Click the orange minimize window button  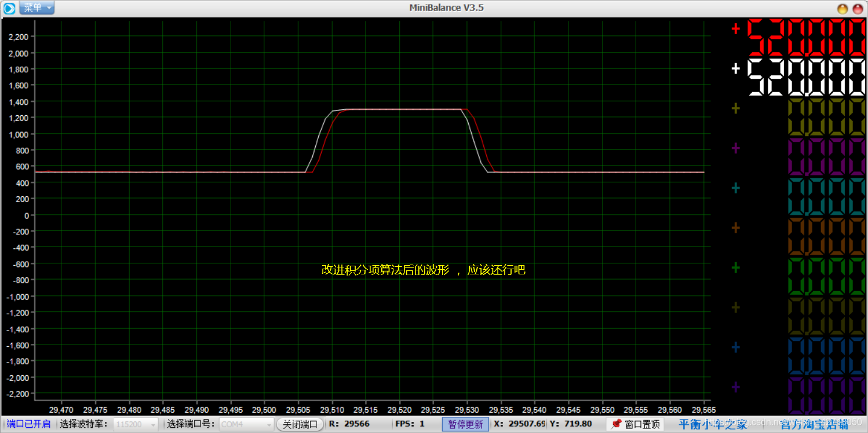point(843,9)
